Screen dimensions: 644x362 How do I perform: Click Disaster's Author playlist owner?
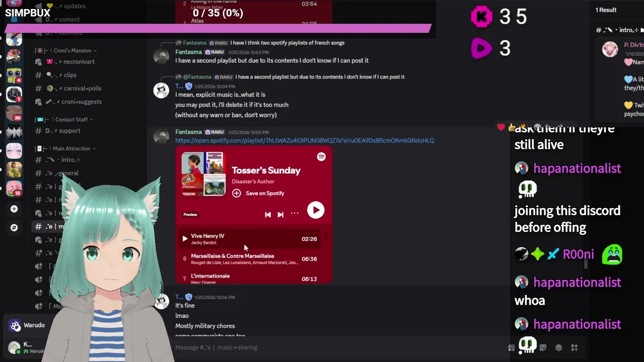pyautogui.click(x=253, y=182)
